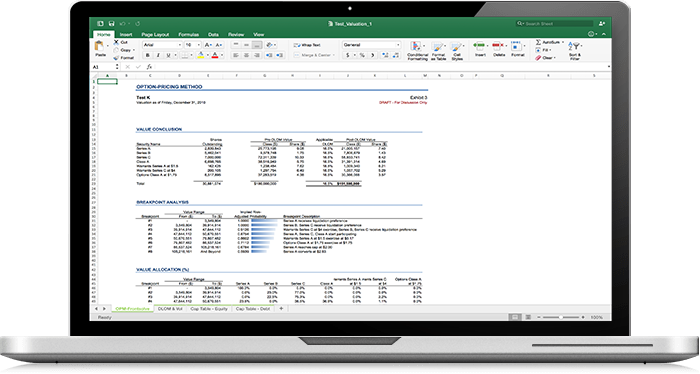Click the Copy icon
The image size is (700, 374).
116,50
